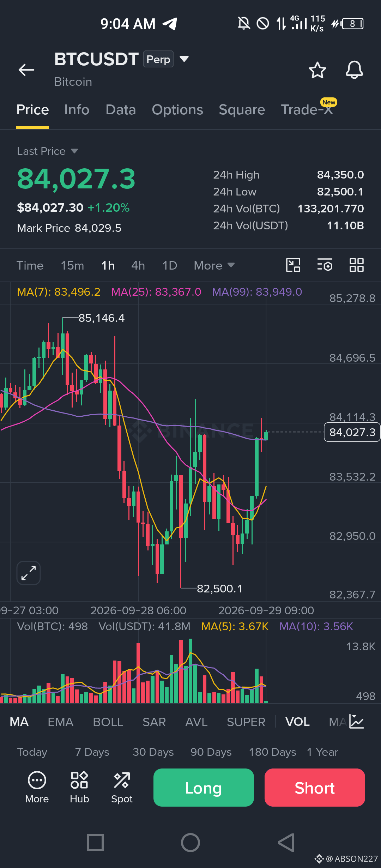Expand the BTCUSDT Perp pair dropdown
The image size is (381, 868).
pos(184,59)
